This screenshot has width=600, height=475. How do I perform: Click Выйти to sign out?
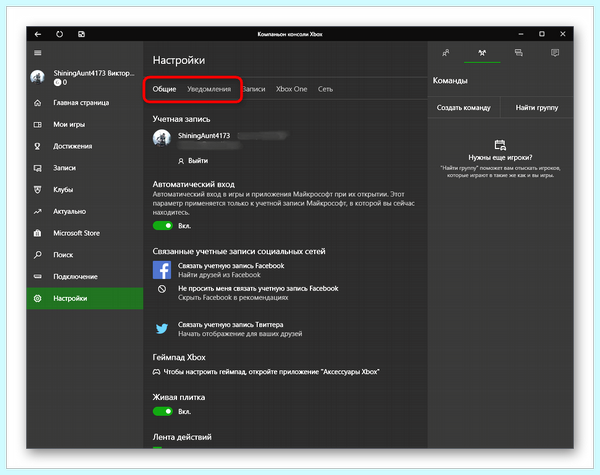point(193,161)
